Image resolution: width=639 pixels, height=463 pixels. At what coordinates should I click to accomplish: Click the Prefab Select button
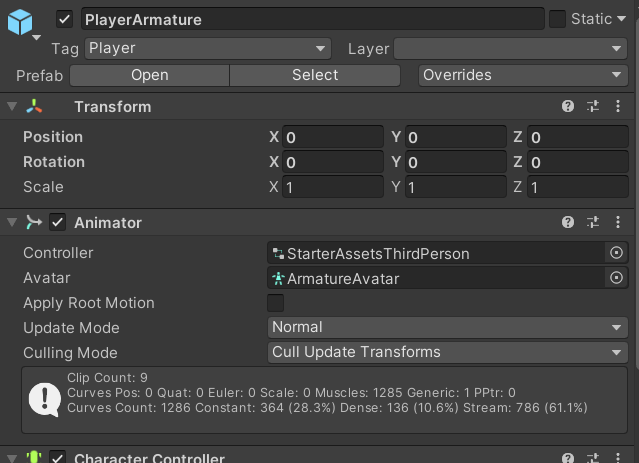315,75
